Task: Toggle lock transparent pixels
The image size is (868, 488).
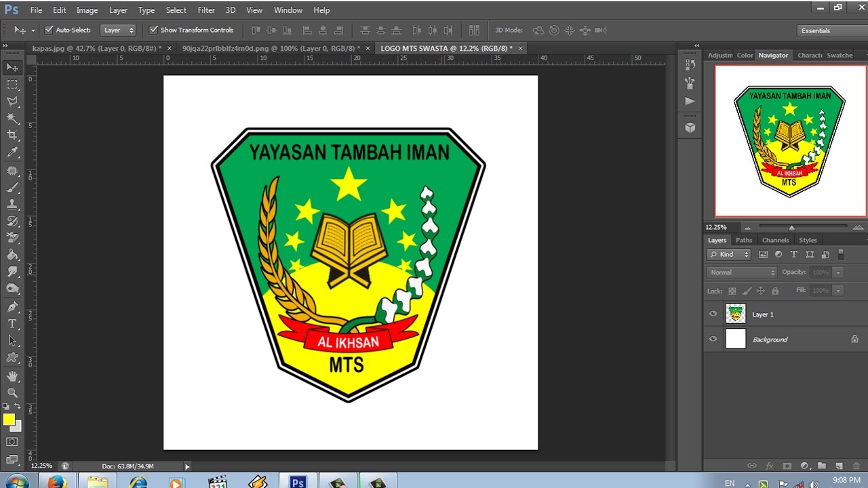Action: (x=732, y=290)
